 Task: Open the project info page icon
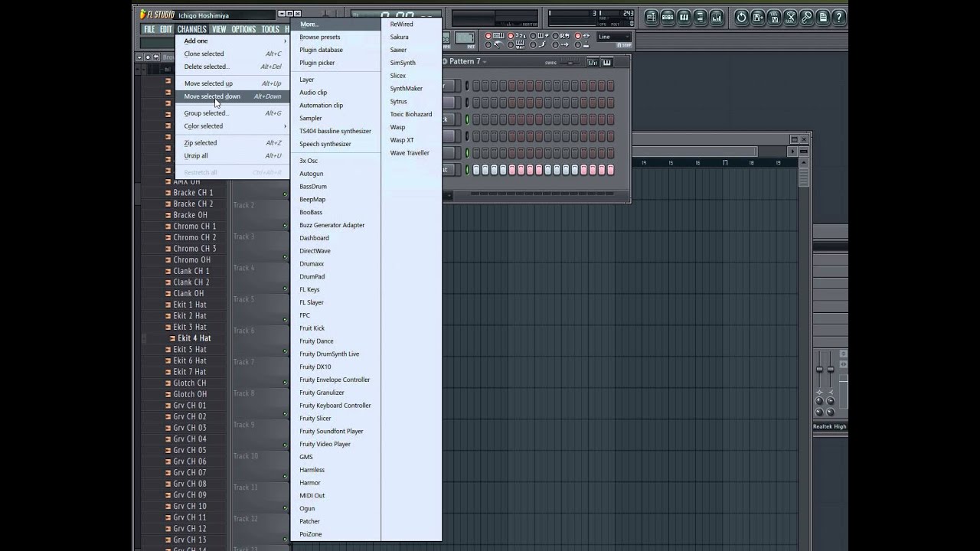[823, 17]
